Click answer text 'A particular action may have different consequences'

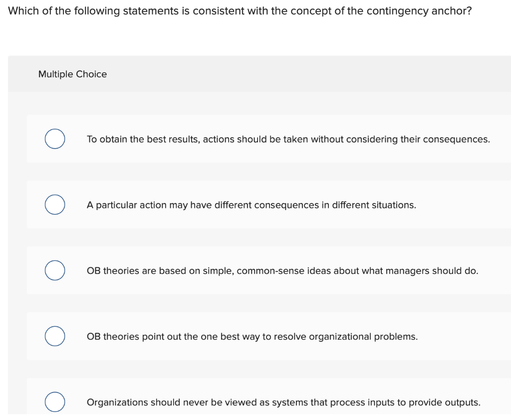point(252,205)
